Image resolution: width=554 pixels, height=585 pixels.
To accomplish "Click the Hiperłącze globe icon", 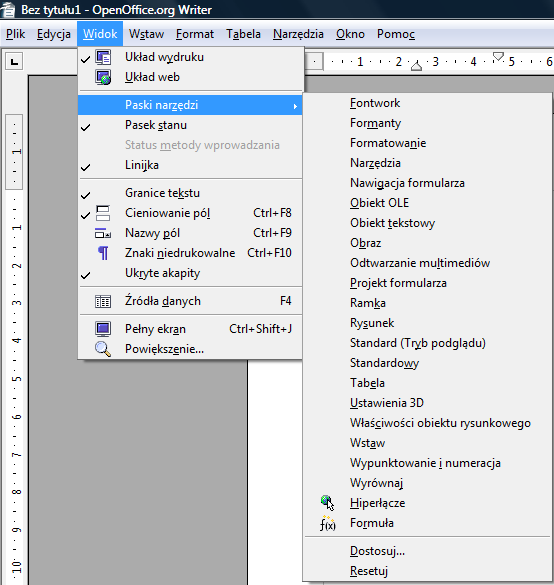I will (x=328, y=503).
